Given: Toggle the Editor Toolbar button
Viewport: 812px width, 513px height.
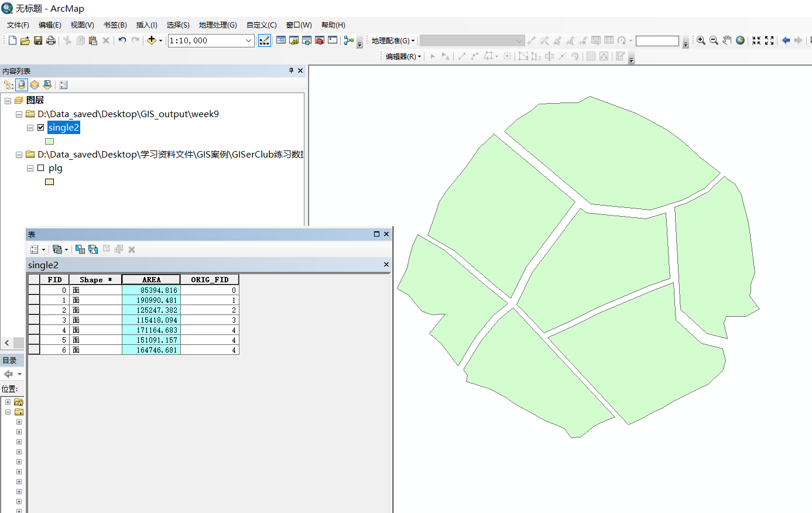Looking at the screenshot, I should coord(265,40).
